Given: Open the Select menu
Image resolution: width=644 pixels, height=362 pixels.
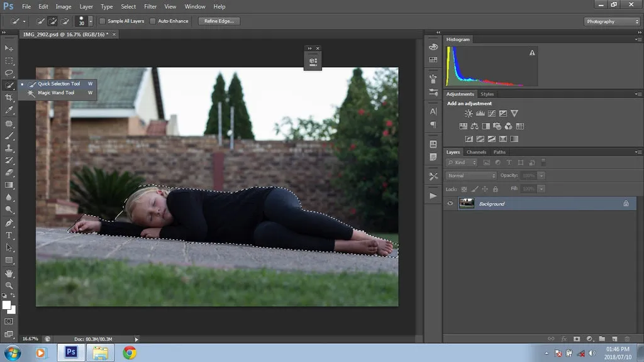Looking at the screenshot, I should [x=128, y=6].
